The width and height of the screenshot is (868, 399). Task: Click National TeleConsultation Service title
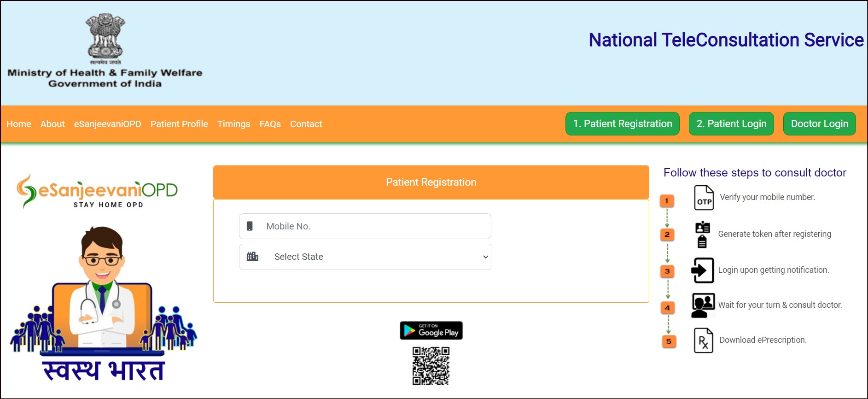point(726,40)
